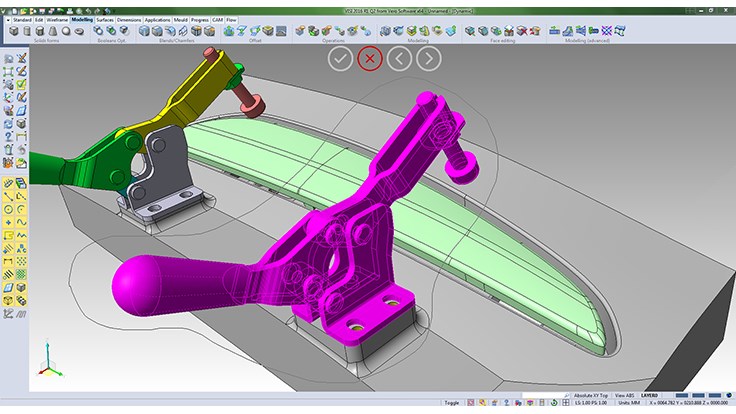Select the cone solid form icon
Screen dimensions: 736x414
[51, 31]
